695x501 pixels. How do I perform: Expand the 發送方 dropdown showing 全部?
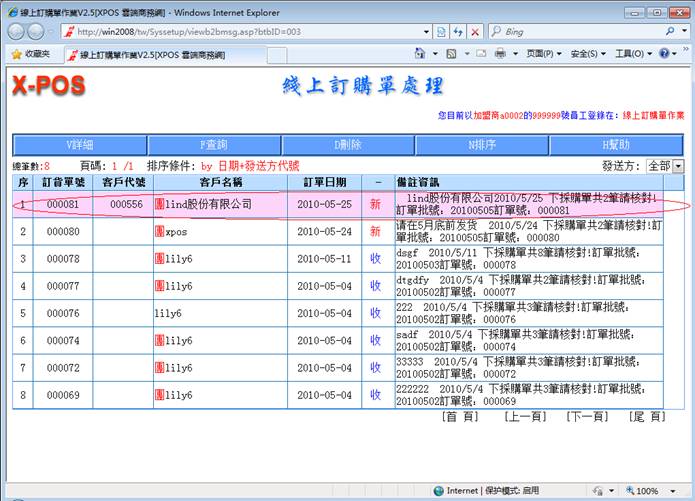coord(679,166)
